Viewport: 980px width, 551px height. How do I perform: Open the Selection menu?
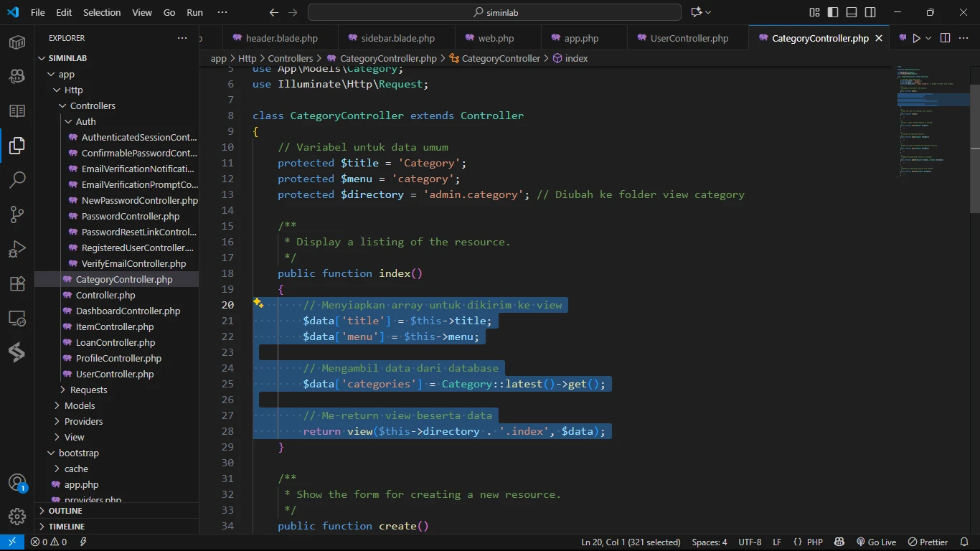click(102, 12)
